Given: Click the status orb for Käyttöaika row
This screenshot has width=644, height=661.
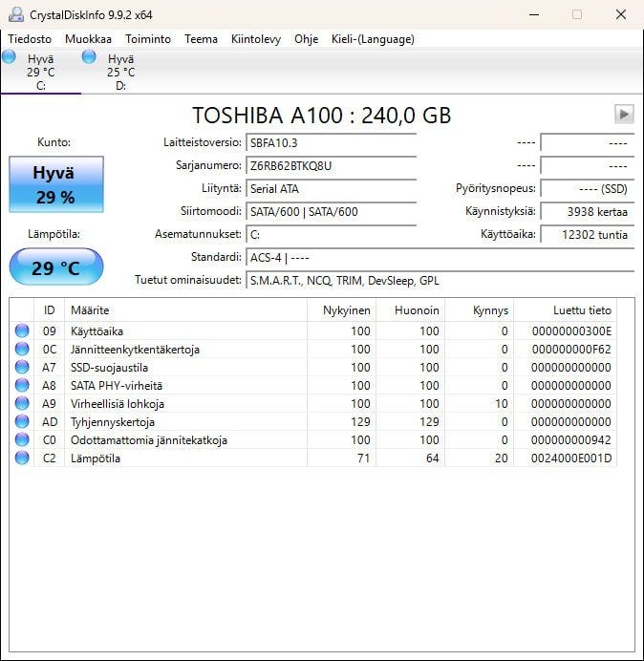Looking at the screenshot, I should point(22,330).
